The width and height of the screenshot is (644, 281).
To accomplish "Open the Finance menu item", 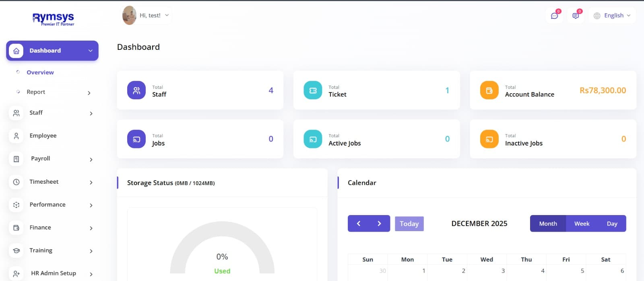I will pos(40,228).
